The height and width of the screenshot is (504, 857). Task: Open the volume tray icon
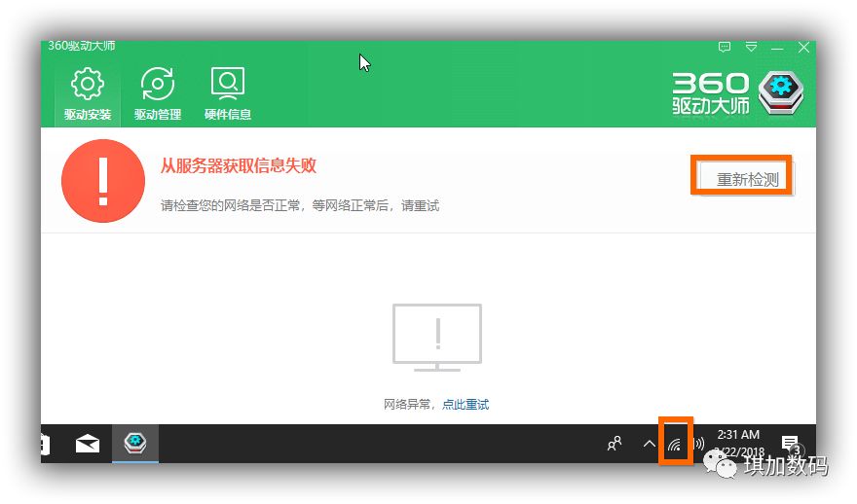699,444
